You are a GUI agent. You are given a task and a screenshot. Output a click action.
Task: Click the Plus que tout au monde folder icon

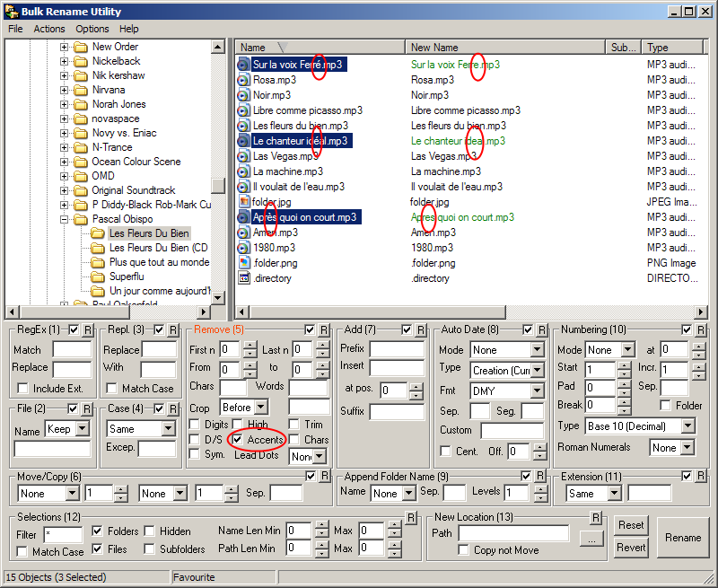tap(97, 262)
